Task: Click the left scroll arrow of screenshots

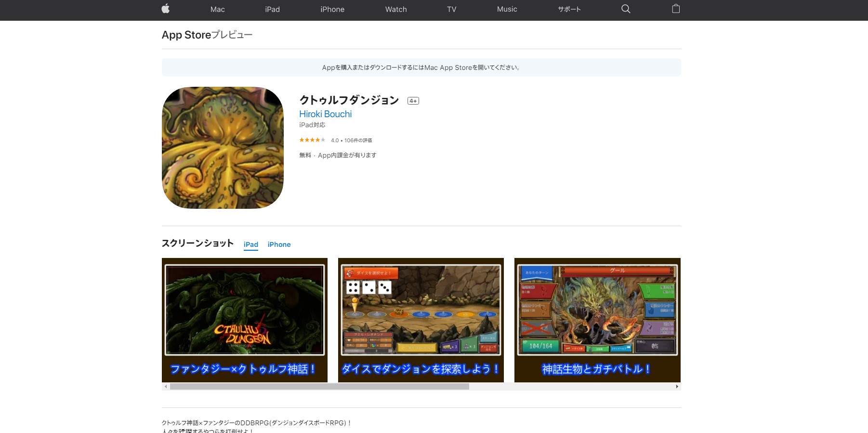Action: [x=166, y=387]
